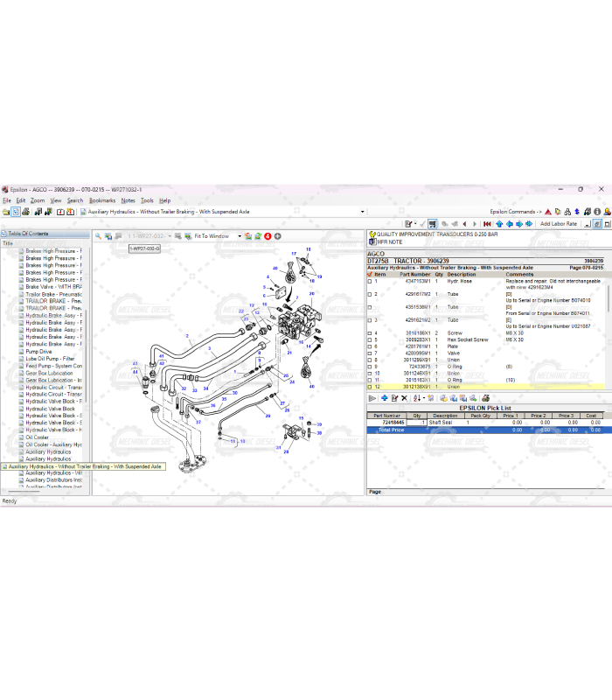The height and width of the screenshot is (700, 612).
Task: Open the sort A-Z dropdown arrow
Action: coord(424,398)
